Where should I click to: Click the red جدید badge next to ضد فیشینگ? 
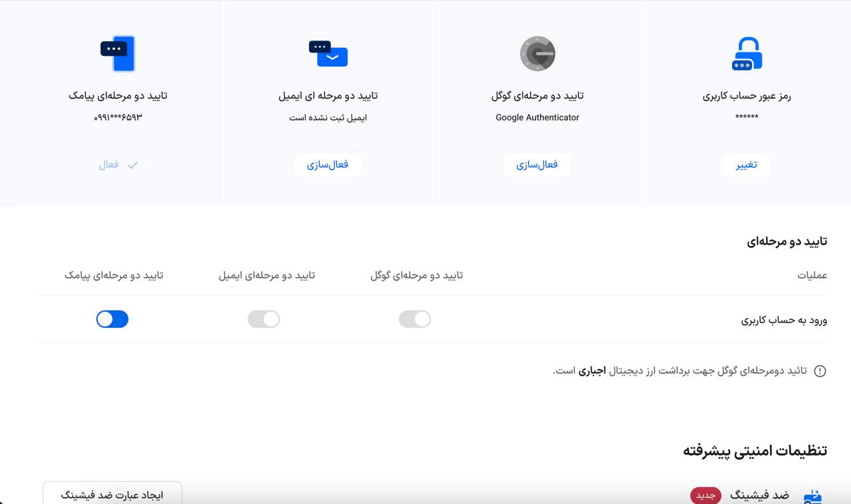[705, 495]
